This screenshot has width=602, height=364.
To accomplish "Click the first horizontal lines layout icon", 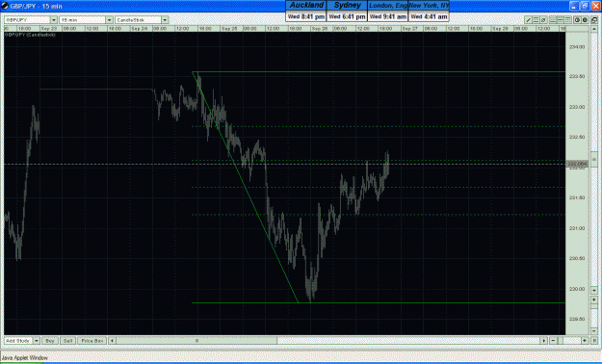I will [553, 19].
